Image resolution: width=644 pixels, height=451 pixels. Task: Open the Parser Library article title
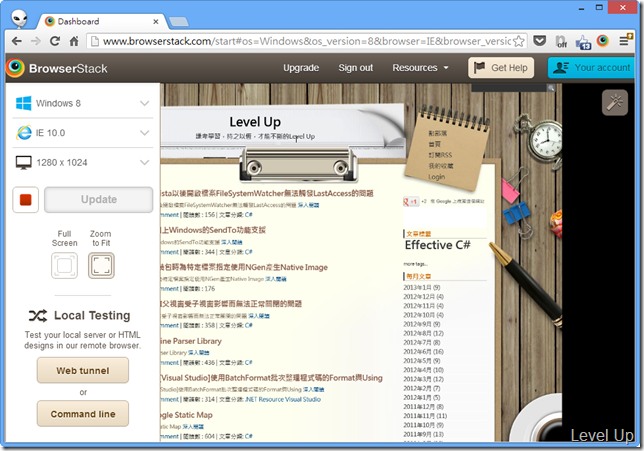pyautogui.click(x=191, y=341)
